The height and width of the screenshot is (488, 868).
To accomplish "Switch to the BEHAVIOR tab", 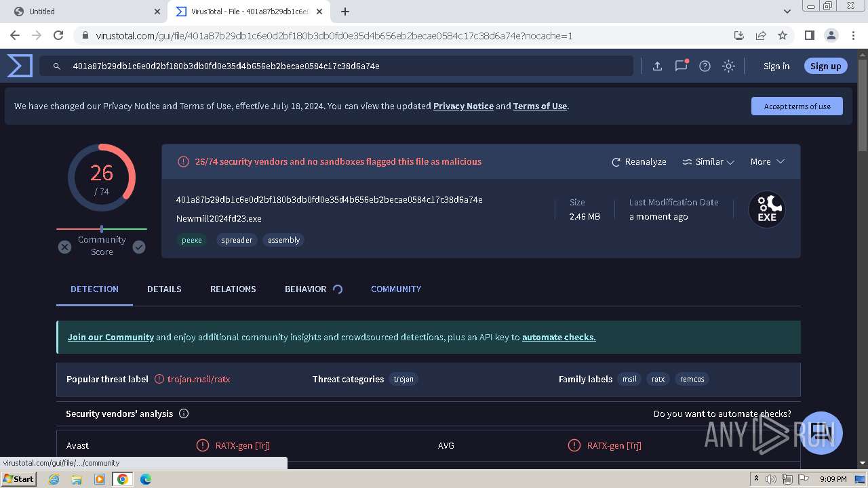I will pos(305,289).
